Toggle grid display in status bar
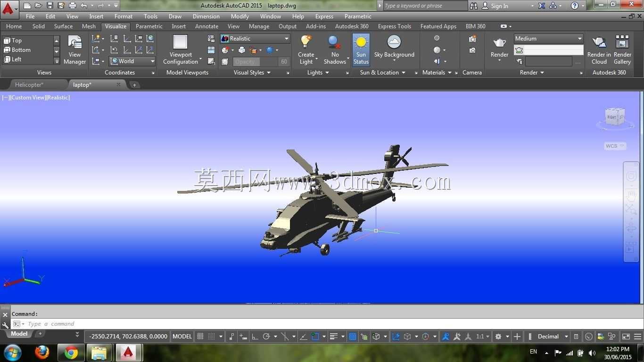This screenshot has width=644, height=362. tap(200, 337)
